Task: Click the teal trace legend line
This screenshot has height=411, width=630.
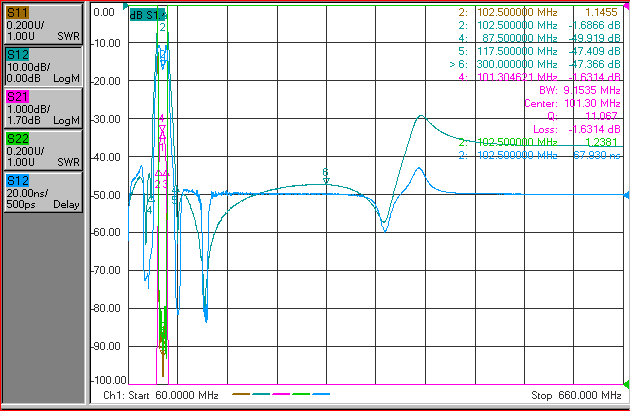Action: click(261, 394)
